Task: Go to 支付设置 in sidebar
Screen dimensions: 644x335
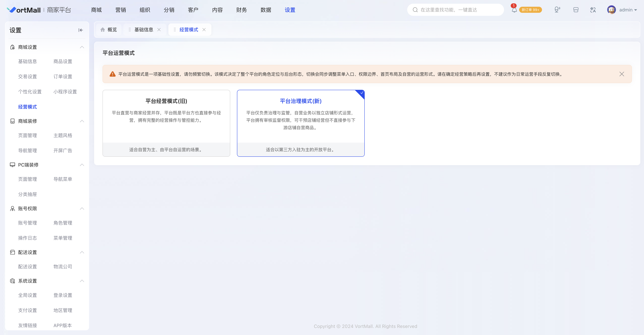Action: (x=28, y=310)
